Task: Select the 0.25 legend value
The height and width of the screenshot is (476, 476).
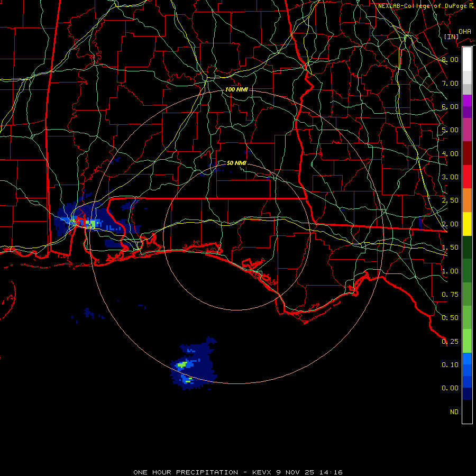Action: [x=450, y=342]
